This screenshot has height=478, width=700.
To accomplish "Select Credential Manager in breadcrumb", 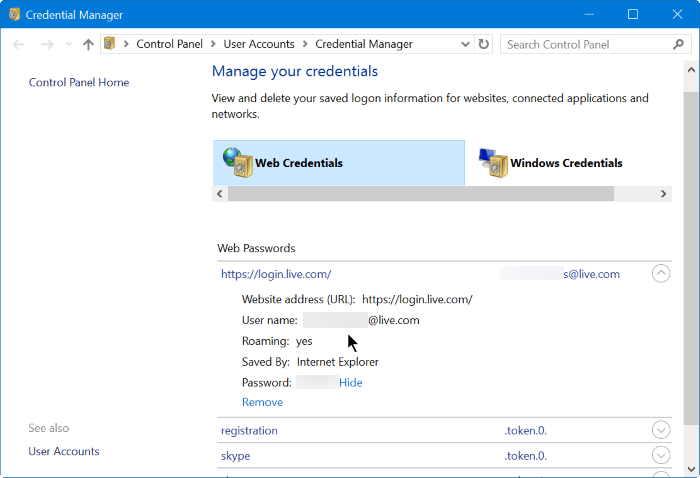I will (x=364, y=44).
